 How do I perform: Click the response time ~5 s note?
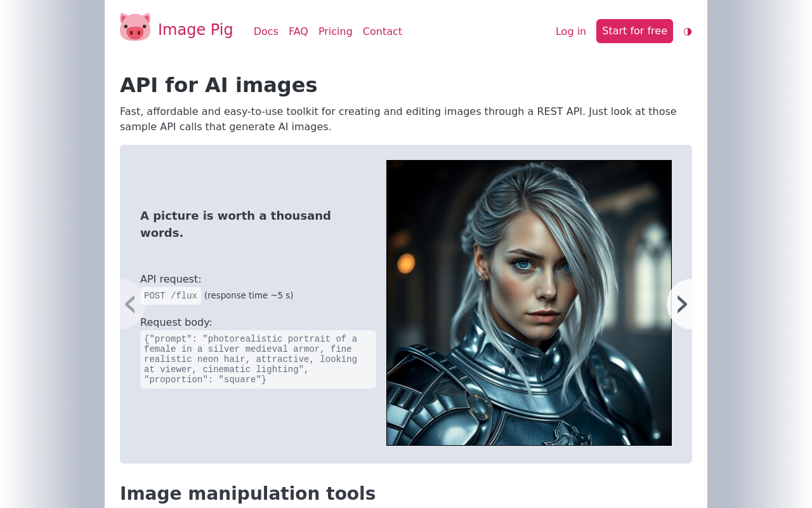click(x=249, y=295)
